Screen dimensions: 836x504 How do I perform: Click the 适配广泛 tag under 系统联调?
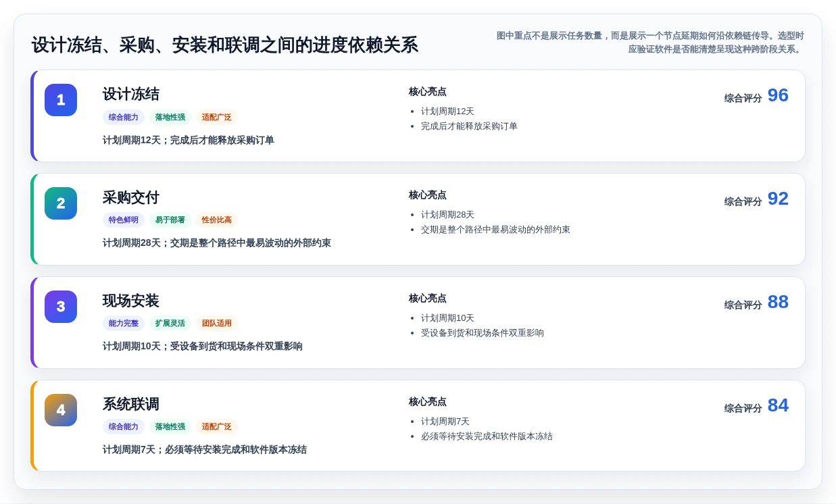[217, 427]
